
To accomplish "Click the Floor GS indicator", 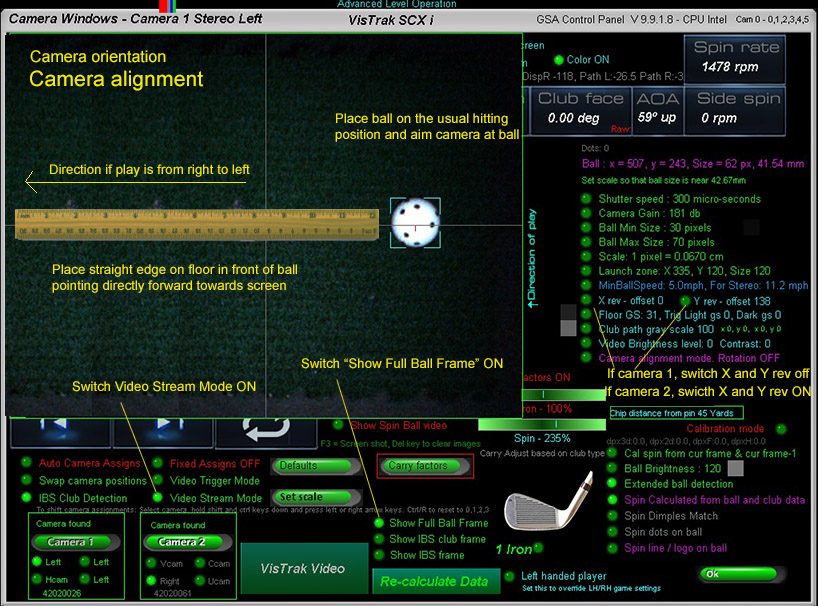I will [586, 314].
